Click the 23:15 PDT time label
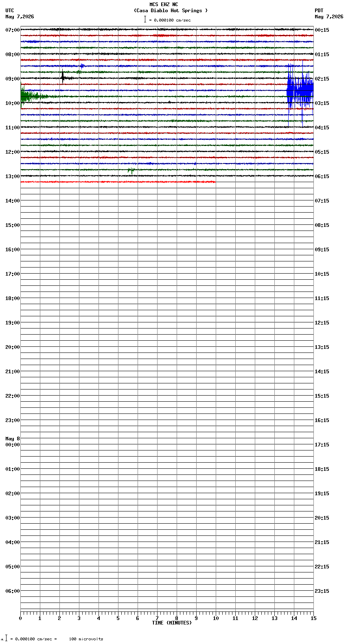The image size is (346, 644). (322, 591)
